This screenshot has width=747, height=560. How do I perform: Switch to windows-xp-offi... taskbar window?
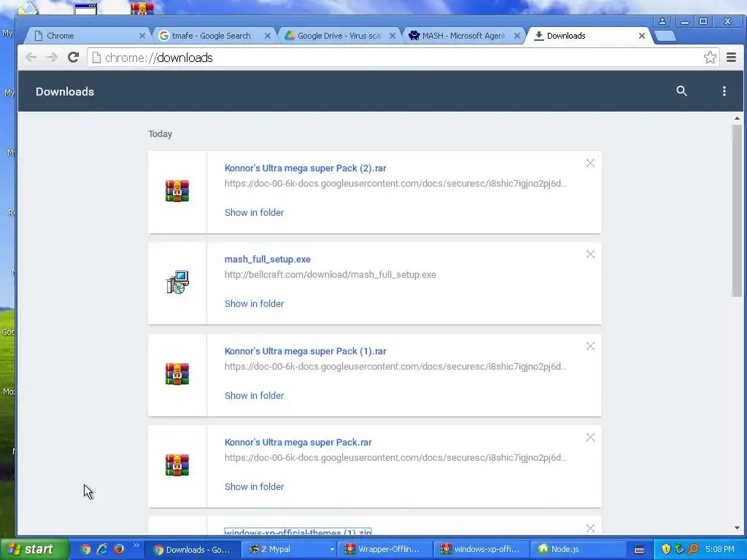483,549
